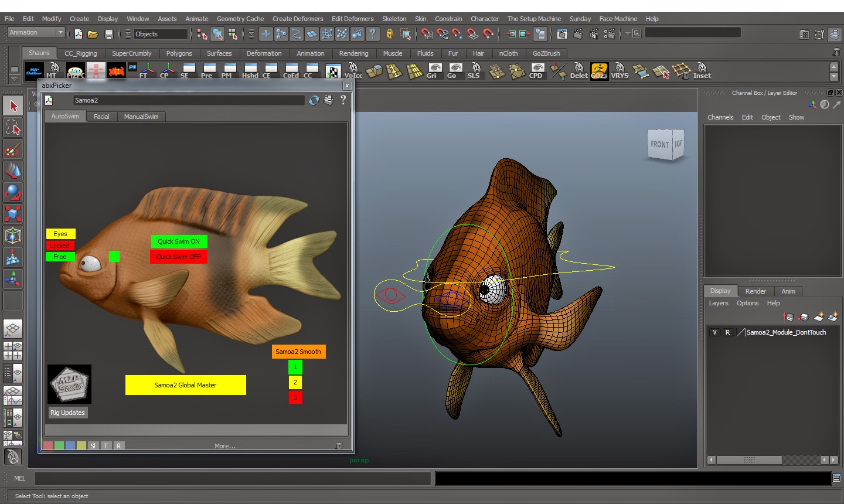Screen dimensions: 844x504
Task: Select the Scale tool cube icon
Action: tap(13, 214)
